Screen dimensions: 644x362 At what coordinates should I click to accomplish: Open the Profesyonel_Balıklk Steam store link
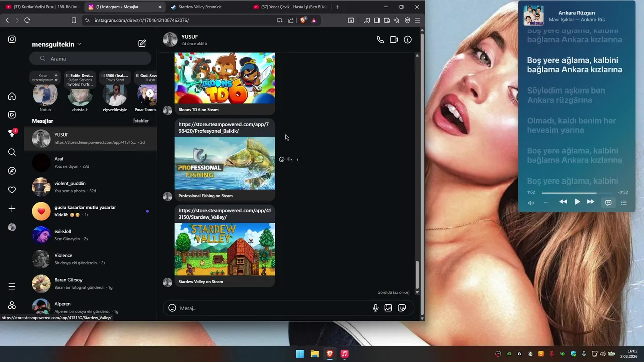(x=223, y=128)
